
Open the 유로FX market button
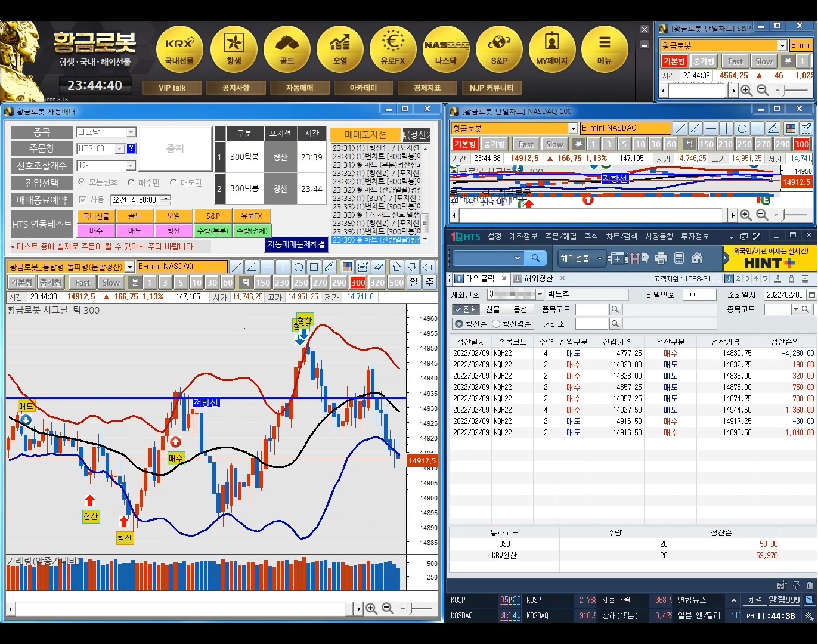pyautogui.click(x=393, y=49)
